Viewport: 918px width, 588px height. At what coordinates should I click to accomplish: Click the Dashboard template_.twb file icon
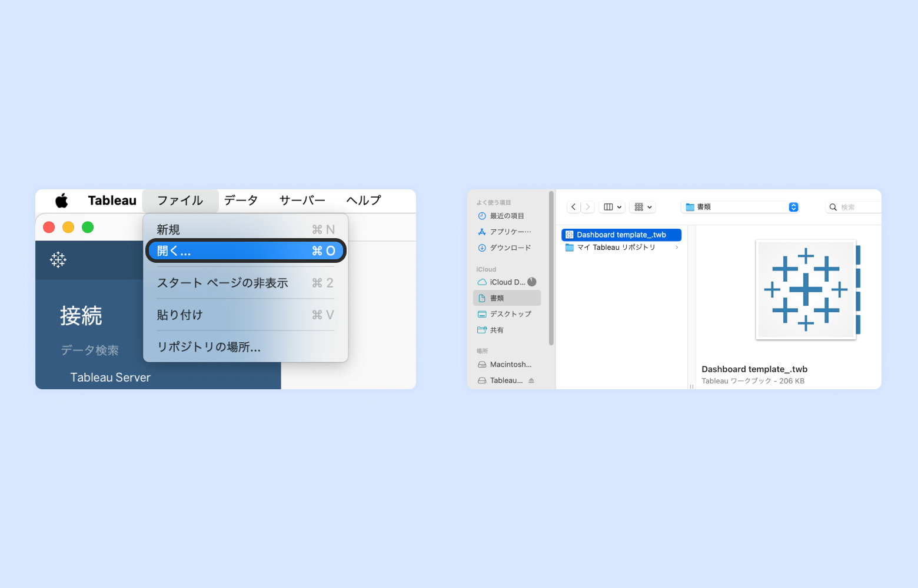point(570,235)
